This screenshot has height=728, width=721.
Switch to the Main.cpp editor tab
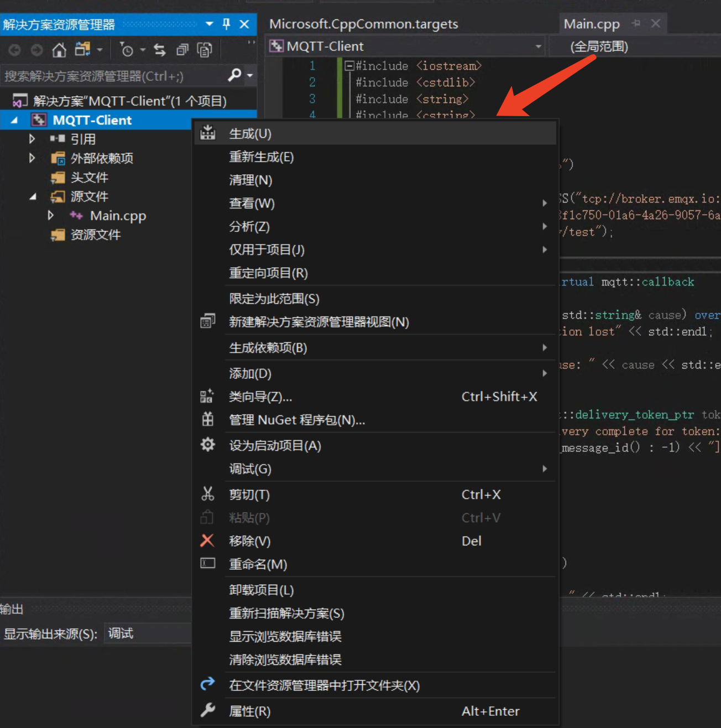point(592,24)
